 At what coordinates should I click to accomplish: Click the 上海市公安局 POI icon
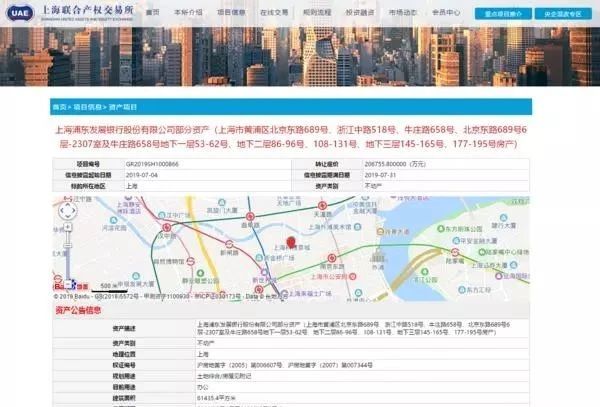(353, 276)
